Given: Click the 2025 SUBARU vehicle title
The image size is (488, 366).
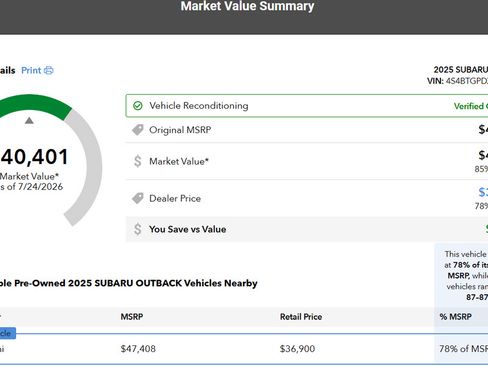Looking at the screenshot, I should (x=461, y=70).
